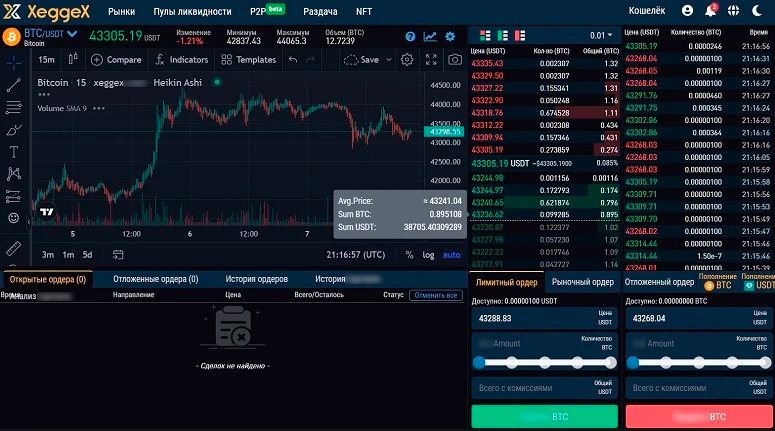Select the ruler measure tool
The image size is (775, 431).
click(14, 246)
